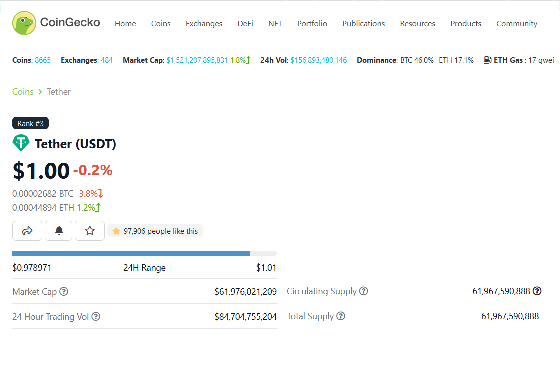The image size is (560, 368).
Task: Add Tether to favorites with star icon
Action: point(90,231)
